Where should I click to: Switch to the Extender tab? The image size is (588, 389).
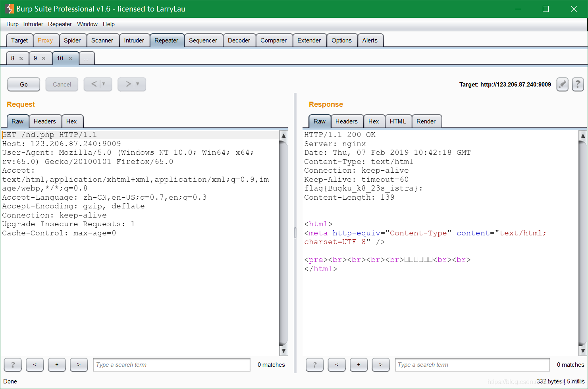tap(309, 40)
